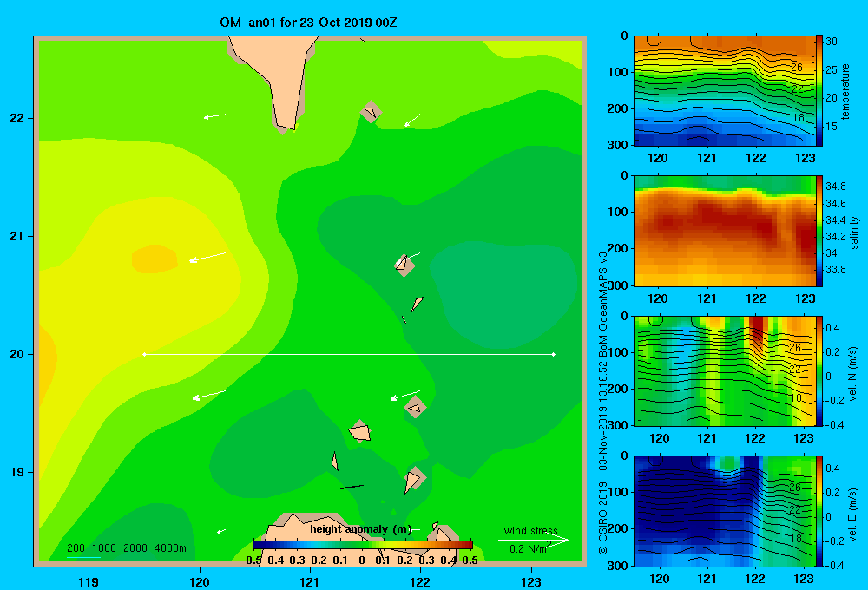Click the main map latitude label 20
The width and height of the screenshot is (868, 590).
[x=17, y=354]
